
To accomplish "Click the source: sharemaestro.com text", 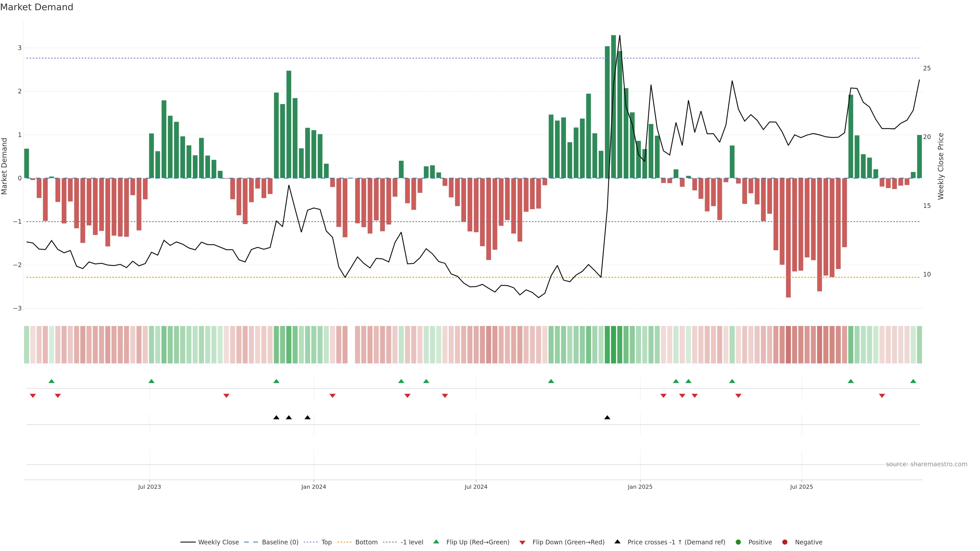I will 926,464.
